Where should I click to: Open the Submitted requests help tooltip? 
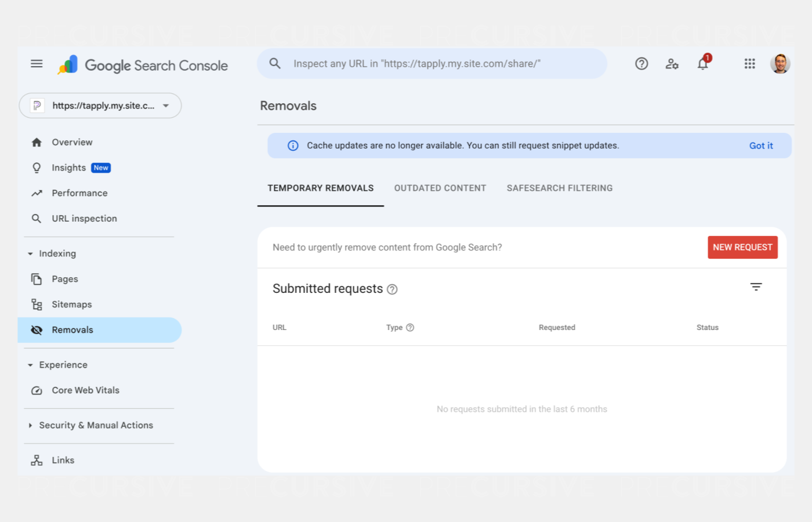coord(392,289)
